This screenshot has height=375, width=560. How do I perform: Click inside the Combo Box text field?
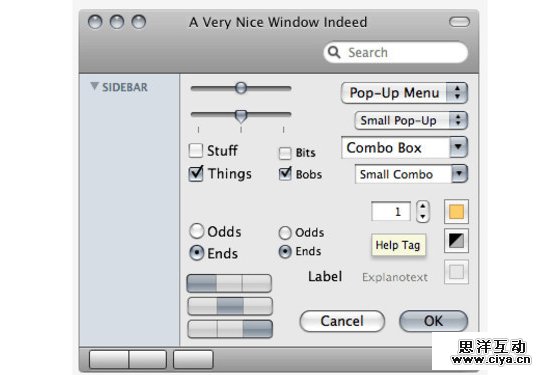click(x=395, y=148)
